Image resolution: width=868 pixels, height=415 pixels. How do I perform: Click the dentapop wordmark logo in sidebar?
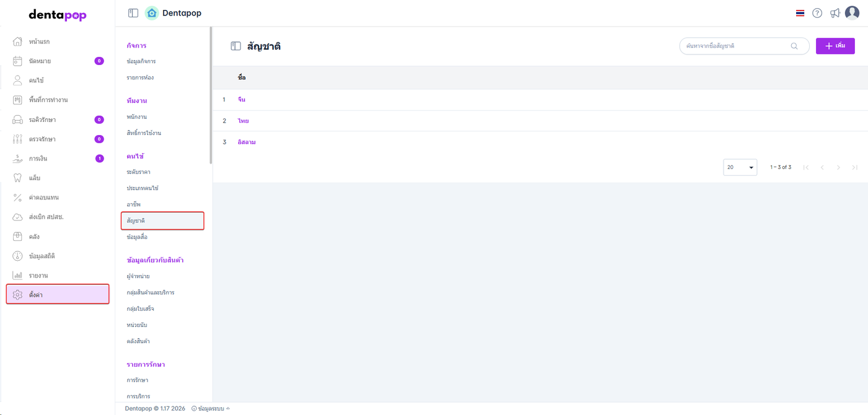tap(58, 15)
